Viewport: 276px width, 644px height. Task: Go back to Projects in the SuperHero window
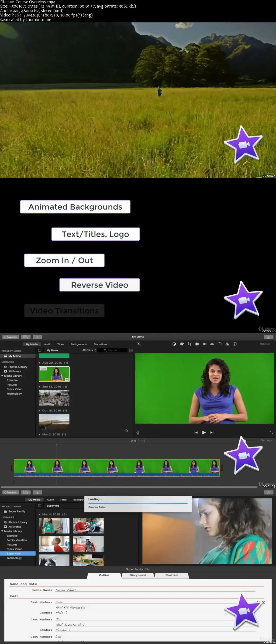(11, 492)
